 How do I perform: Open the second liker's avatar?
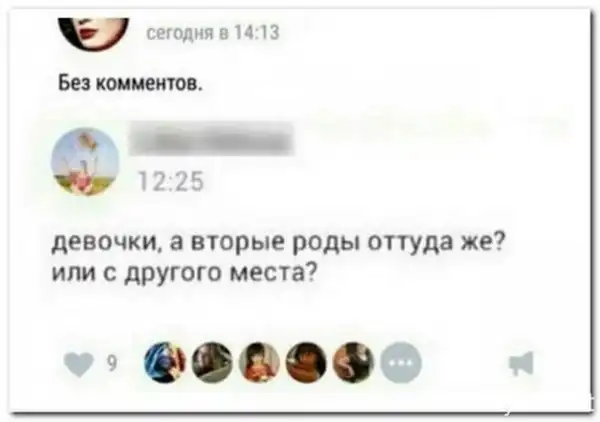click(212, 363)
